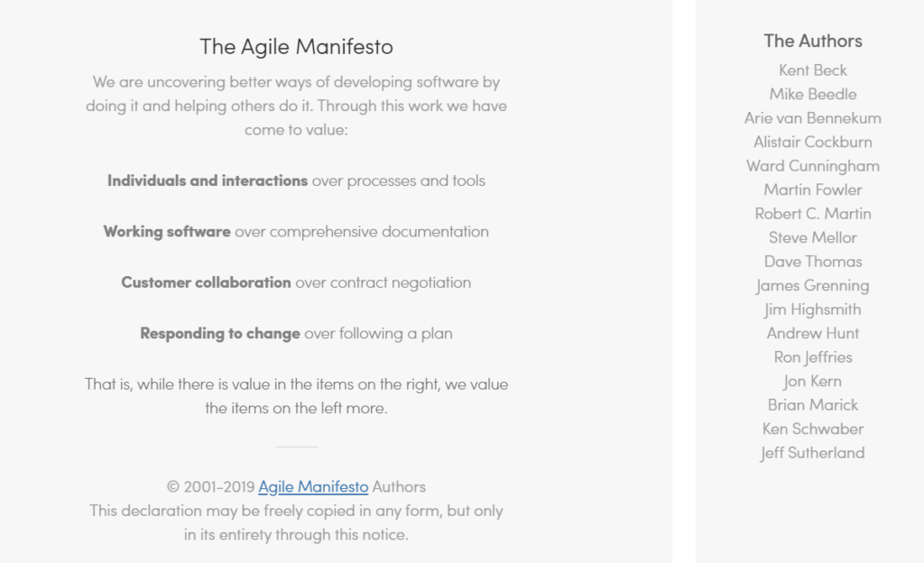Viewport: 924px width, 563px height.
Task: Click "The Authors" sidebar heading
Action: (x=813, y=41)
